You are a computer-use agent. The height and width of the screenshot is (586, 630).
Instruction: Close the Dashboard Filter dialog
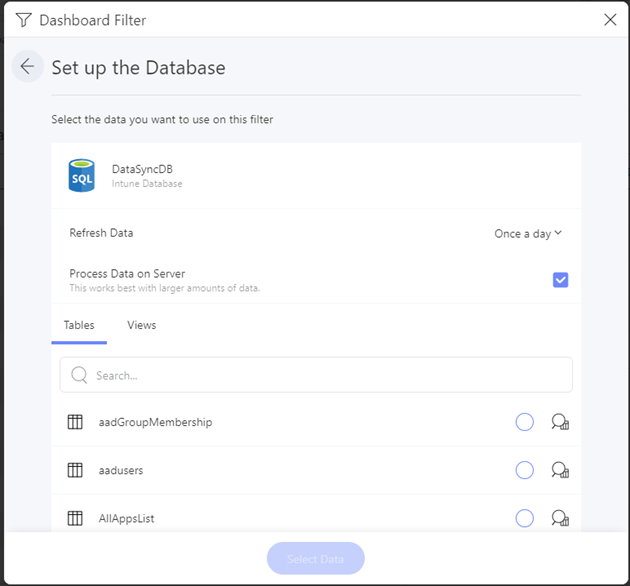click(x=610, y=19)
